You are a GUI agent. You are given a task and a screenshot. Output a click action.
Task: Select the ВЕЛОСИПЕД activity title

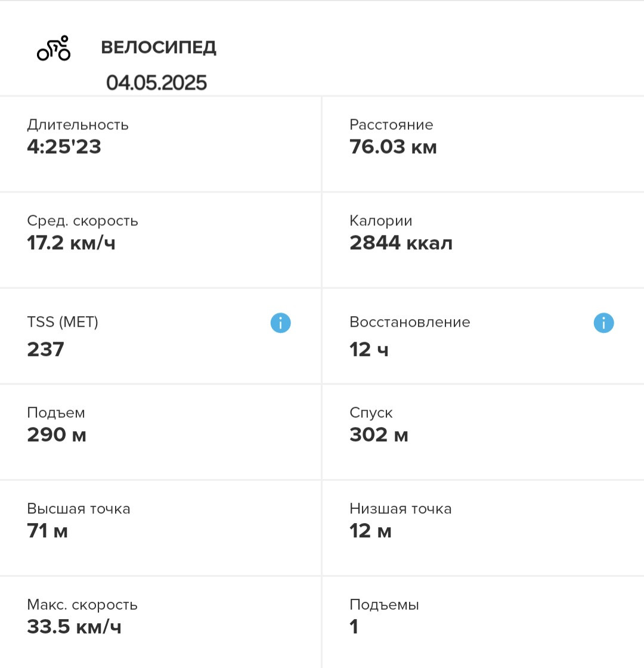click(x=159, y=47)
